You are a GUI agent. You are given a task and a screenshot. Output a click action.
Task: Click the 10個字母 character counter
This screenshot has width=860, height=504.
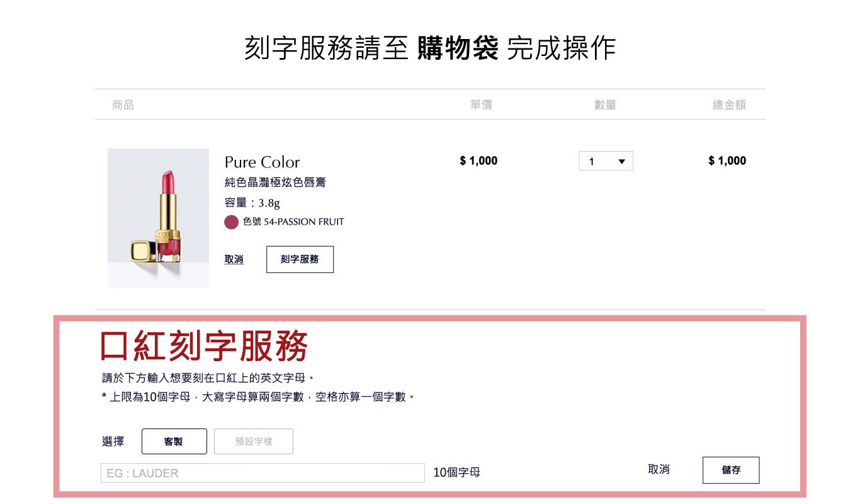[x=456, y=472]
